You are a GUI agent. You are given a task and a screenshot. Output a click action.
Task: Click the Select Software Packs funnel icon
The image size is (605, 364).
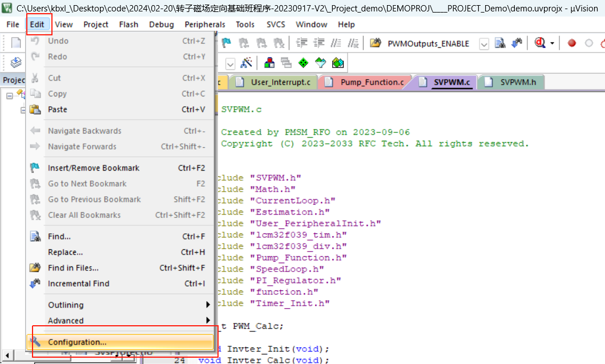coord(321,63)
